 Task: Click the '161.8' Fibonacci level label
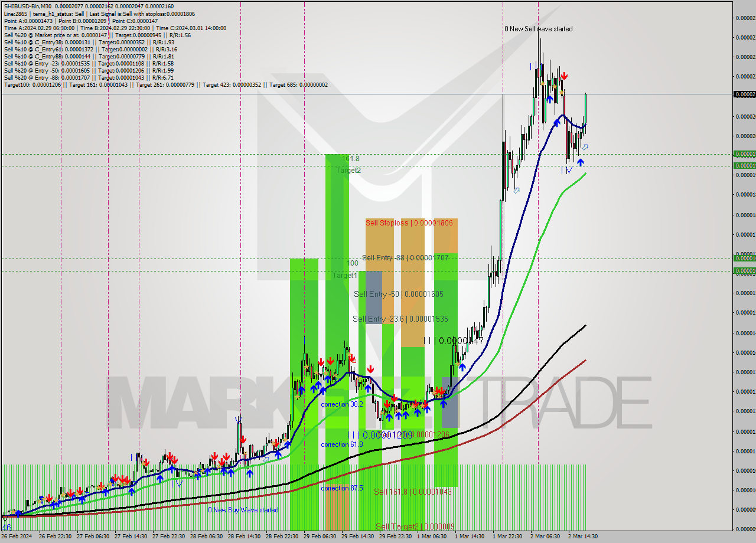tap(350, 159)
